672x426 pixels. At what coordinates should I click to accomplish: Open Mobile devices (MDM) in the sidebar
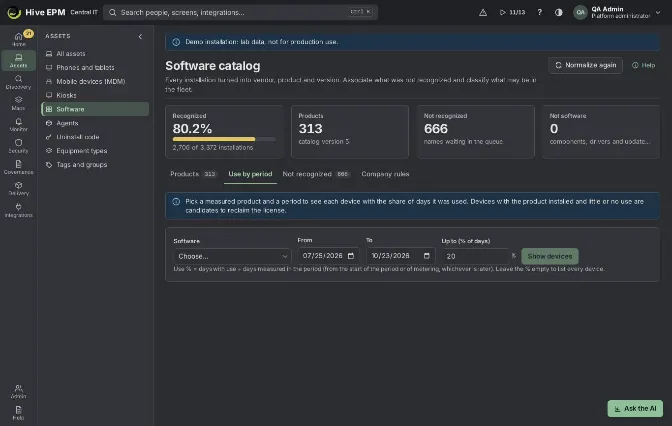tap(95, 81)
